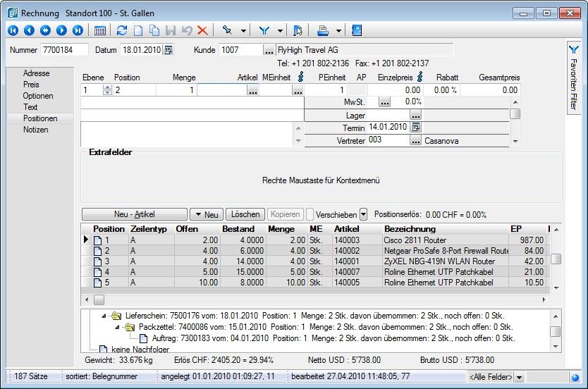This screenshot has width=588, height=389.
Task: Select Optionen in left navigation
Action: click(38, 96)
